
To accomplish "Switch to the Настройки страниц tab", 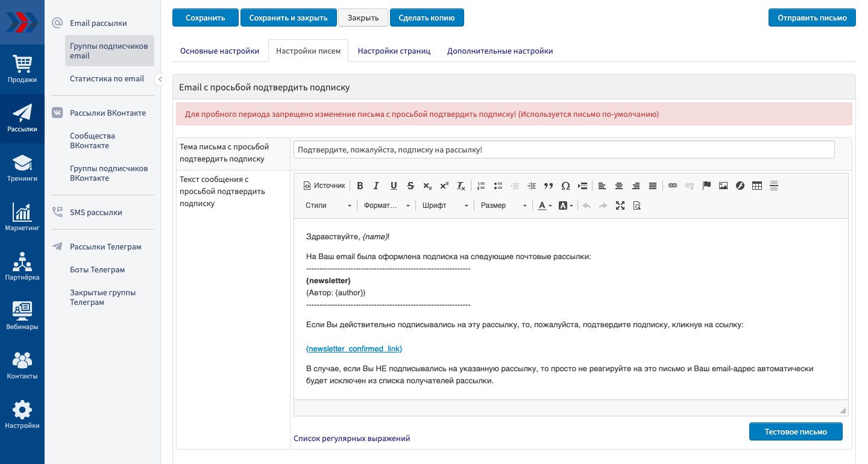I will 394,51.
